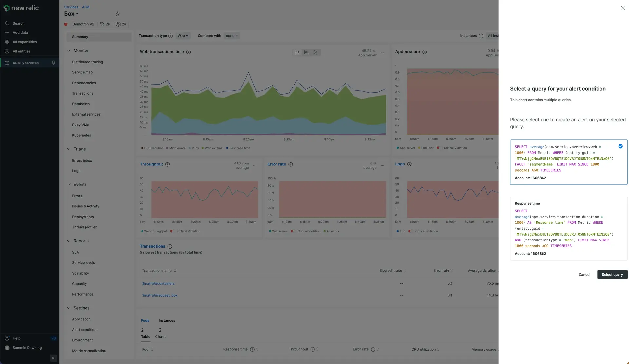Show info for Throughput chart
This screenshot has width=629, height=364.
click(167, 164)
